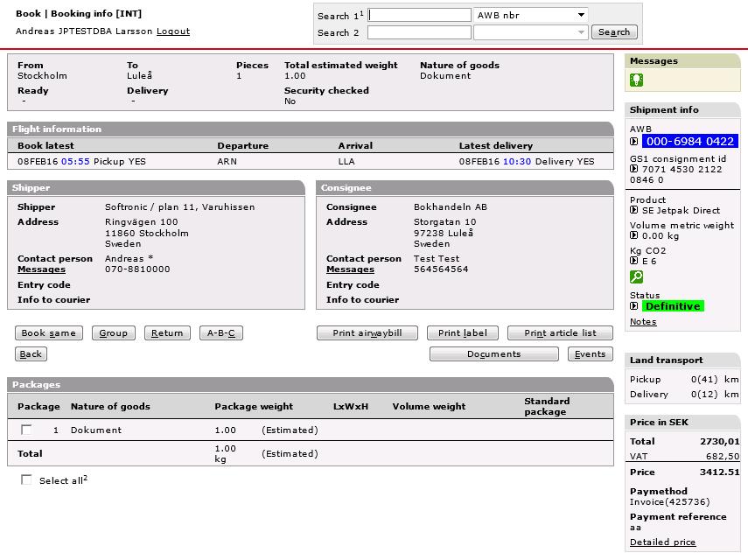Click the Definitive status label
This screenshot has height=560, width=748.
(x=673, y=305)
